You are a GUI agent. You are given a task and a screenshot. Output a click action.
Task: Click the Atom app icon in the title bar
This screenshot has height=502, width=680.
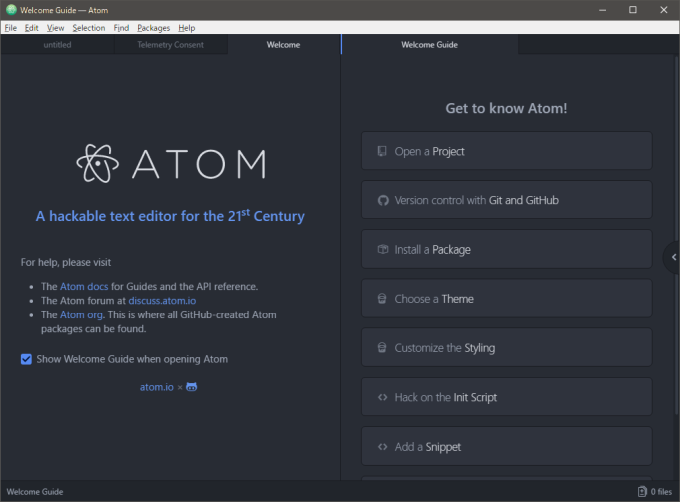coord(11,10)
